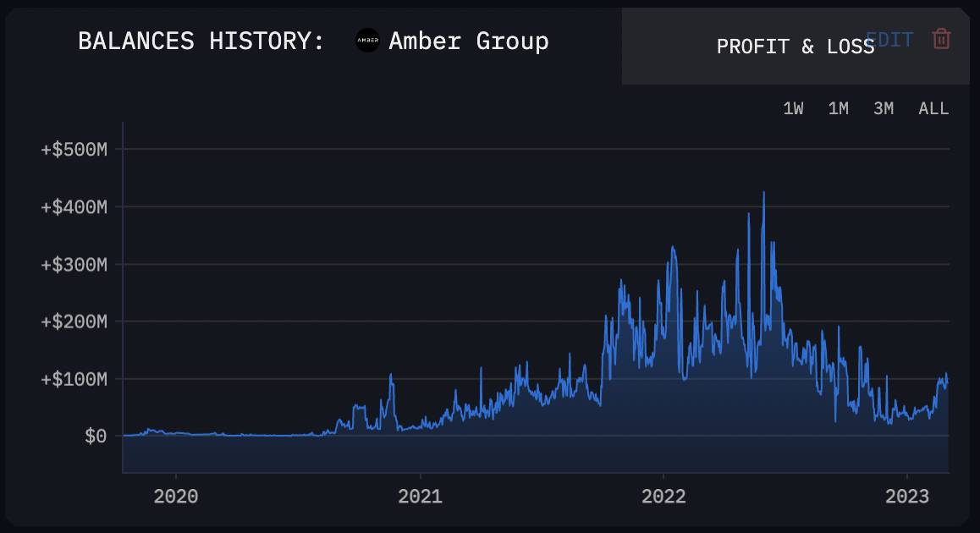This screenshot has width=980, height=533.
Task: Select the ALL time range
Action: 933,109
